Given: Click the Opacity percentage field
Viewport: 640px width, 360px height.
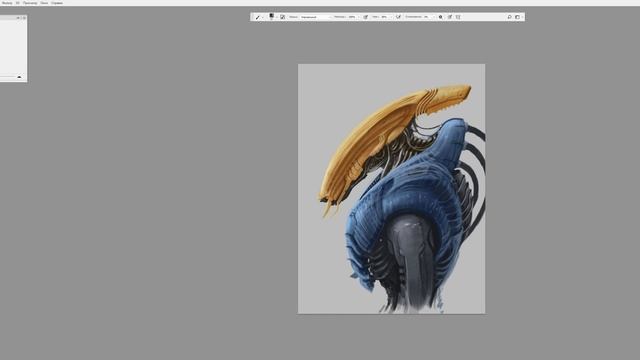Looking at the screenshot, I should (x=353, y=17).
